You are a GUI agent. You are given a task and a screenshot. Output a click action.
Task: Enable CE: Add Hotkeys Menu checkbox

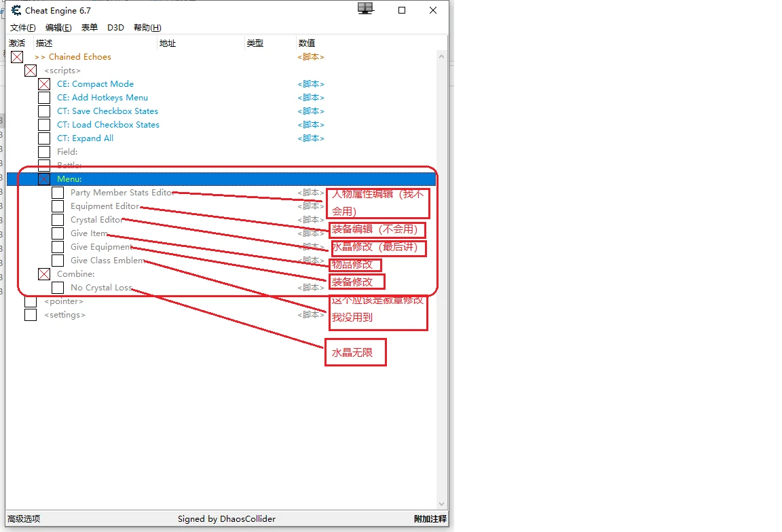[x=44, y=98]
